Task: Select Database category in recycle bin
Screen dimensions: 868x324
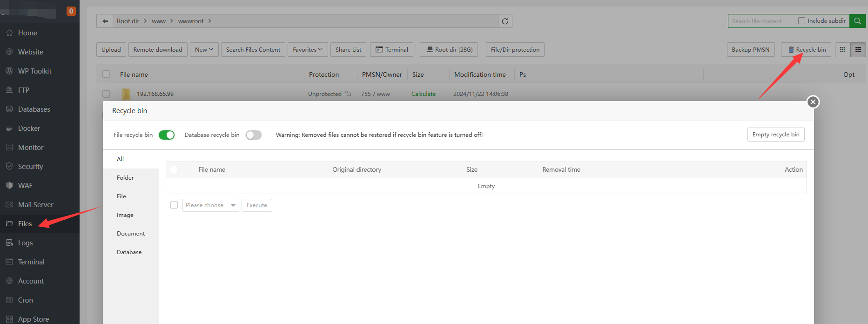Action: [131, 252]
